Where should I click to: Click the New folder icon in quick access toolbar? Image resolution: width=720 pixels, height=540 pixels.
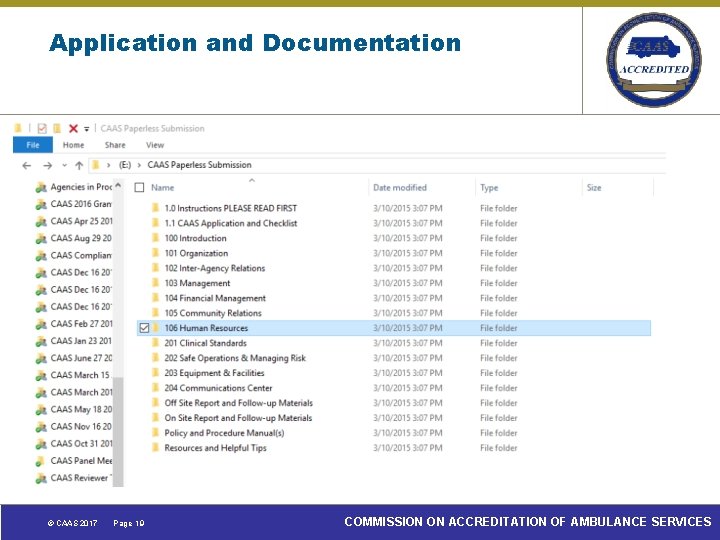tap(57, 129)
